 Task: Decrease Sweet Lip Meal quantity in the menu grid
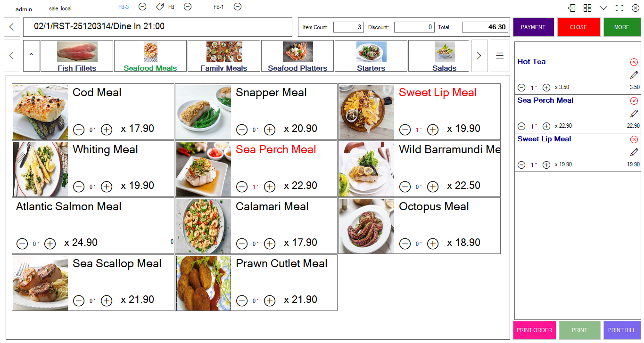coord(405,130)
